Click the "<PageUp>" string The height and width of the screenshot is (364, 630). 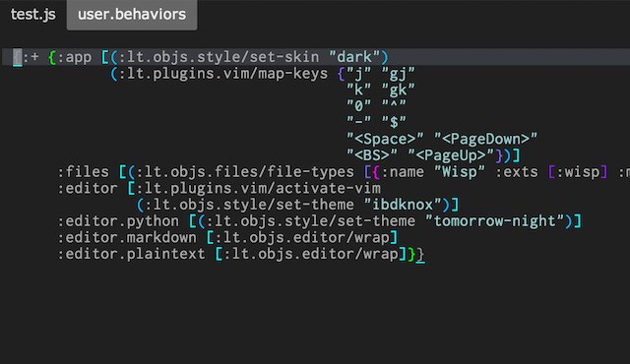point(451,155)
